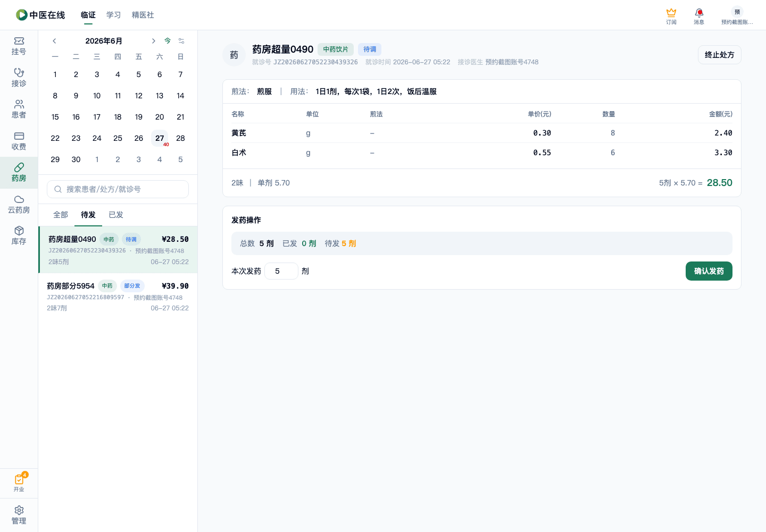Click the ¥28.50 price in list

tap(175, 239)
